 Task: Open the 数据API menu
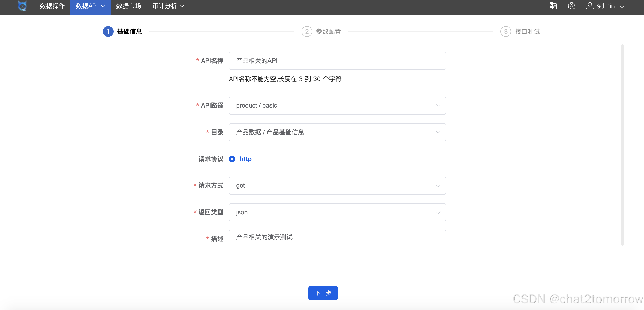(x=90, y=6)
